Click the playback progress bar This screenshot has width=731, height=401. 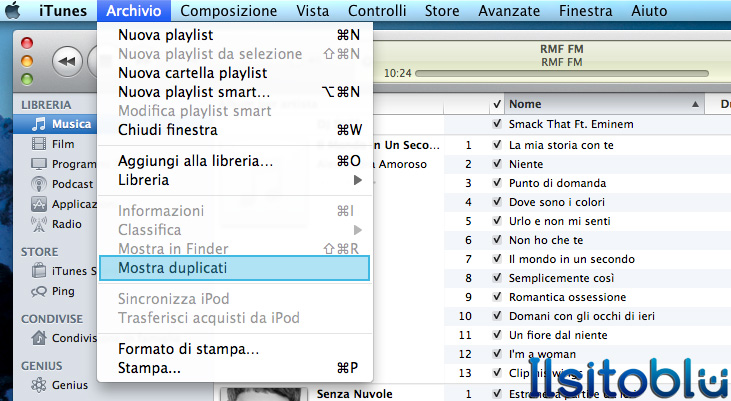click(562, 73)
